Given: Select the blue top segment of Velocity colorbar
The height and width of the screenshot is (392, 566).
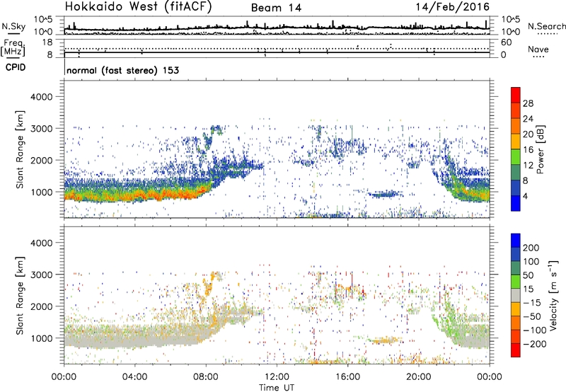Looking at the screenshot, I should click(516, 241).
